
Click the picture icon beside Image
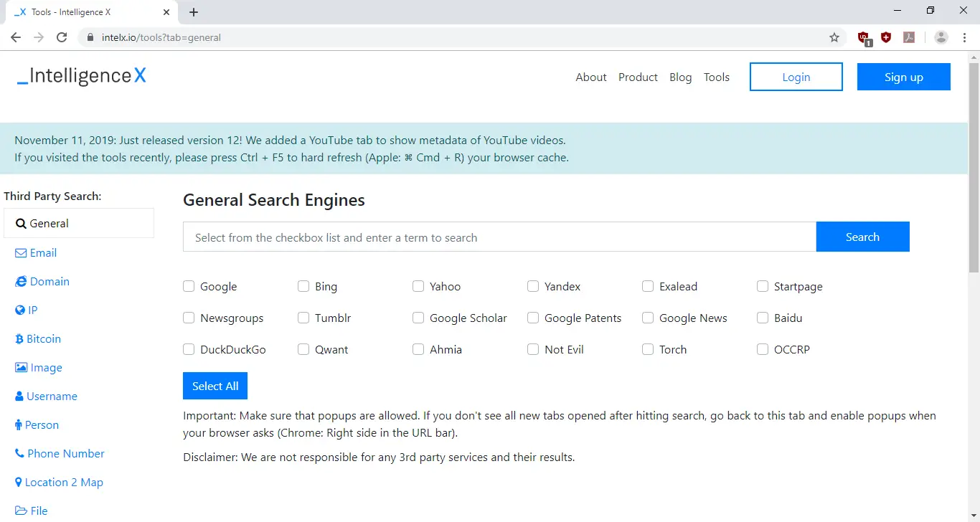pyautogui.click(x=21, y=368)
